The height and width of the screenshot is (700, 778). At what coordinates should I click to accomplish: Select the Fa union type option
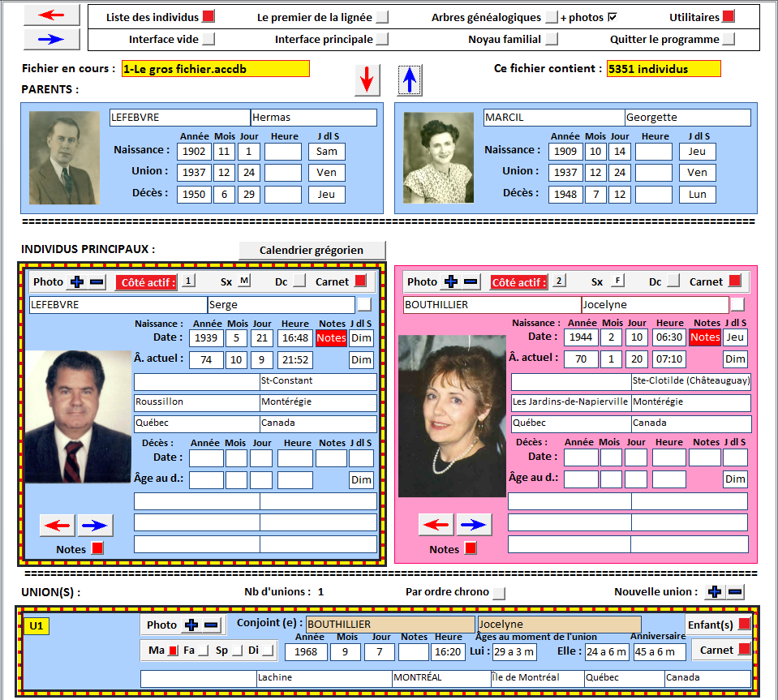point(204,651)
